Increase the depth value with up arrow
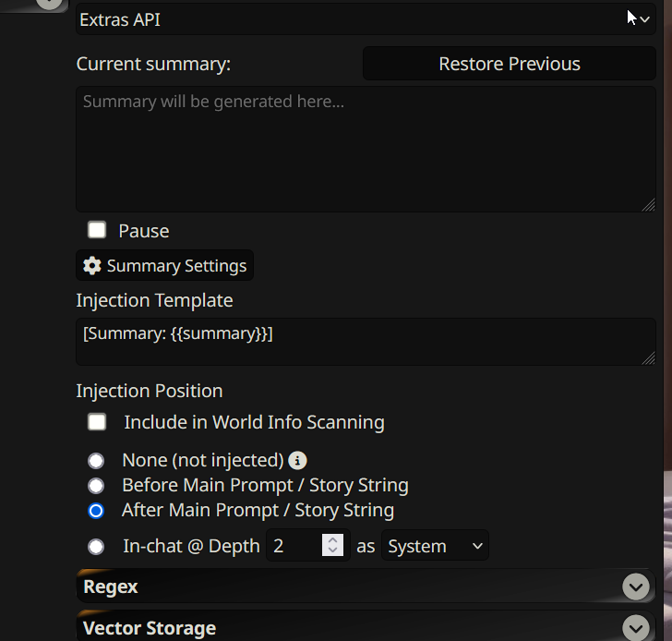The height and width of the screenshot is (641, 672). tap(332, 539)
